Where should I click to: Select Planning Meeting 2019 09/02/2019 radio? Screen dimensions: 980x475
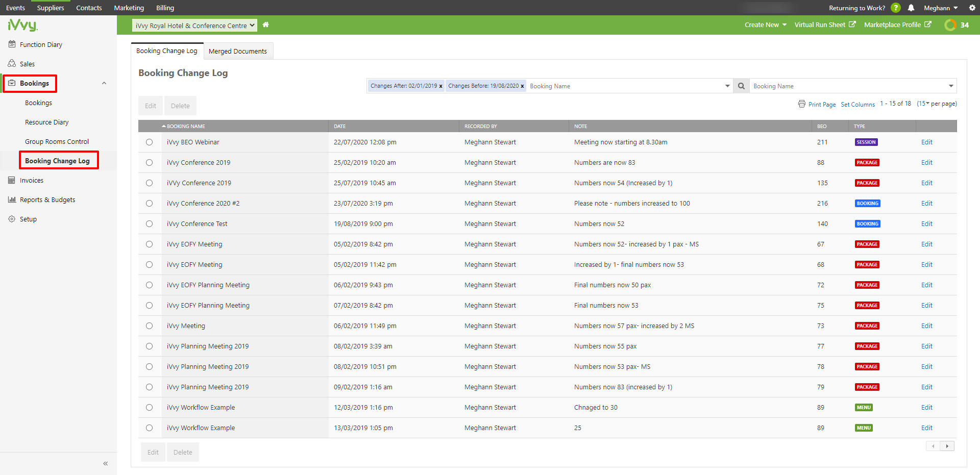click(149, 387)
